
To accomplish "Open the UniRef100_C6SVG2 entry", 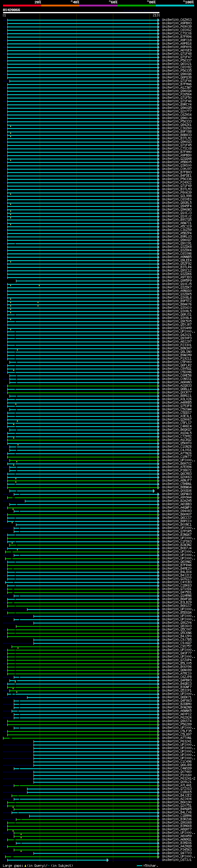I will click(177, 30).
